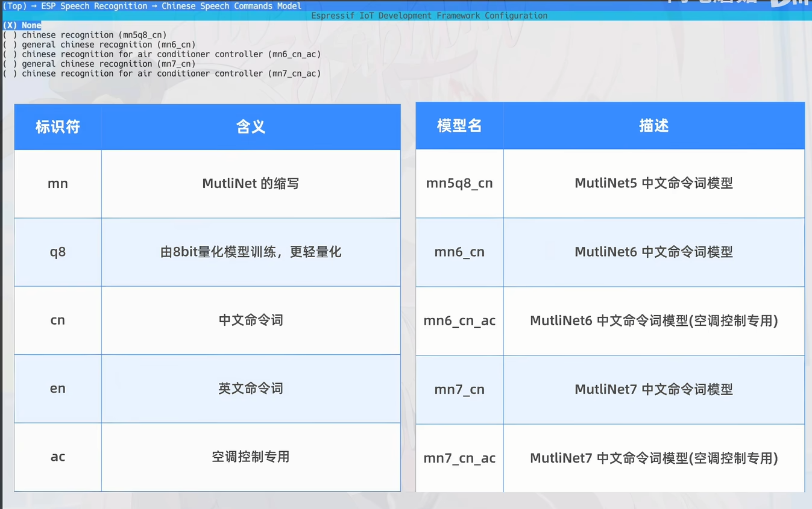Click the 英文命令词 cell
This screenshot has width=812, height=509.
(x=251, y=389)
